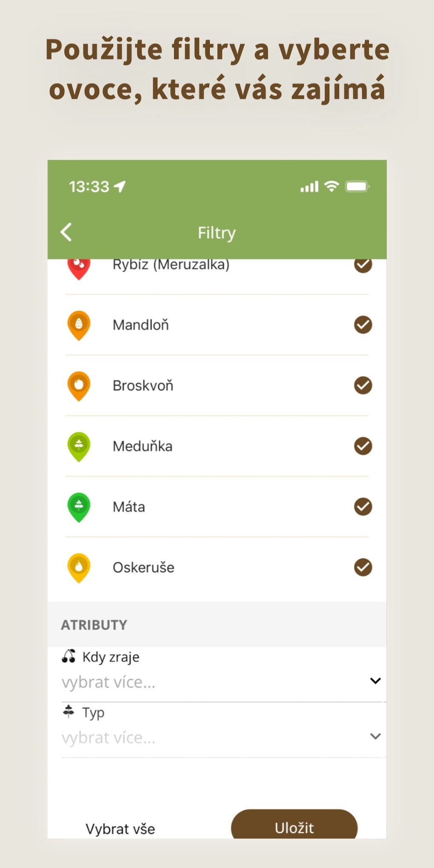The width and height of the screenshot is (434, 868).
Task: Uncheck the Mandloň checkbox
Action: coord(363,325)
